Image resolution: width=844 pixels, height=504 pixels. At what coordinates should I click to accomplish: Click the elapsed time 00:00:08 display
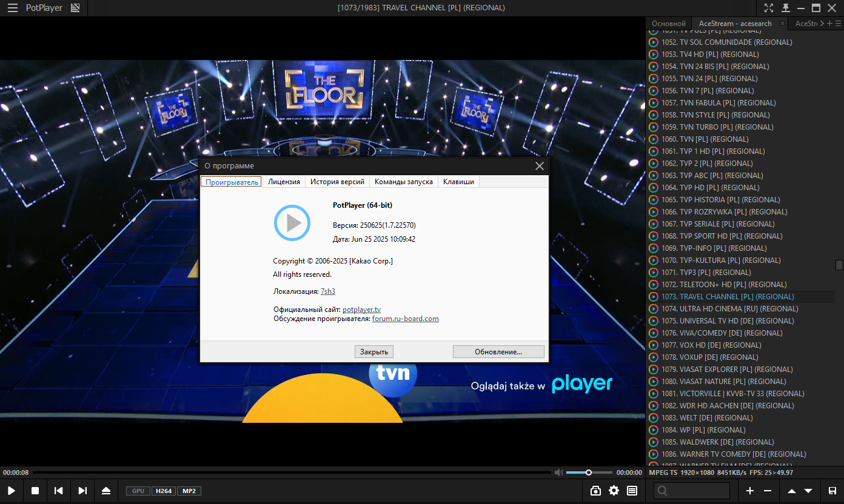click(16, 472)
